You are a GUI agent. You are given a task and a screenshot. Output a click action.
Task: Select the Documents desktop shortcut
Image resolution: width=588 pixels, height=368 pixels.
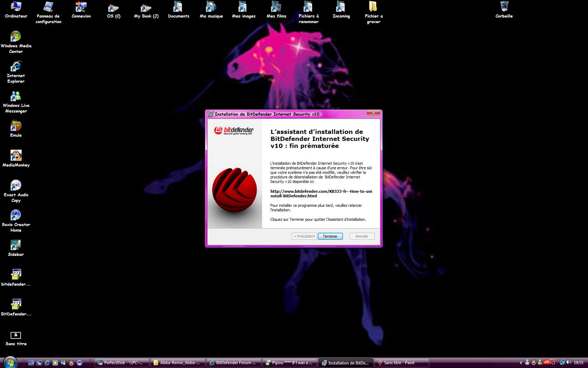coord(178,10)
